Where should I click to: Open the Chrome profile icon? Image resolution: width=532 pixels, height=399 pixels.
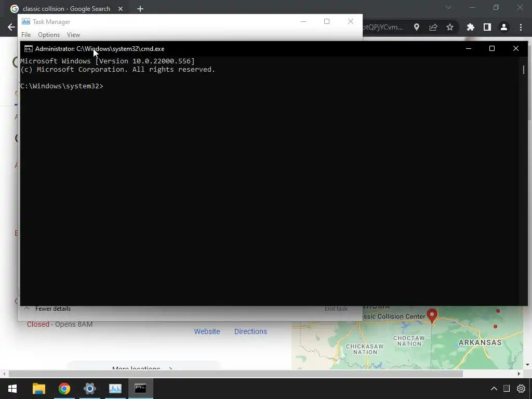tap(504, 27)
